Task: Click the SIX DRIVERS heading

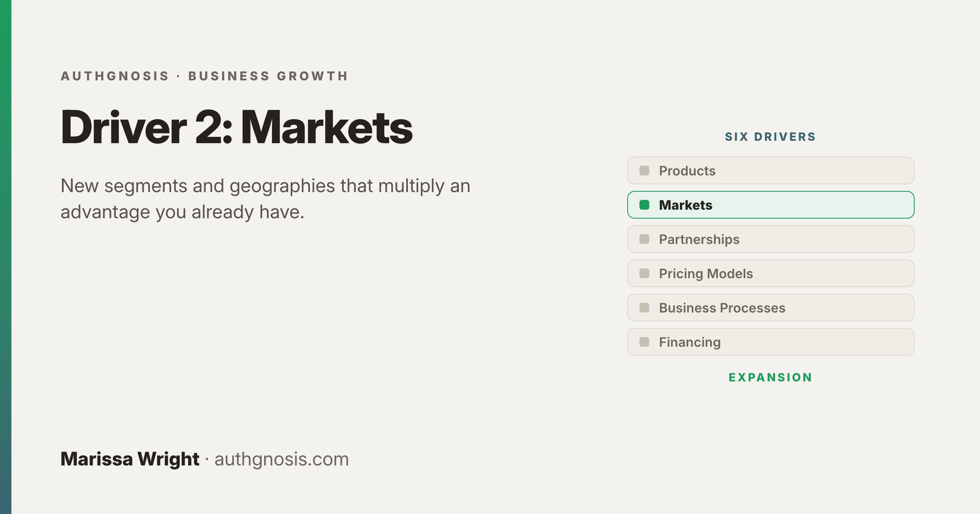Action: coord(771,137)
